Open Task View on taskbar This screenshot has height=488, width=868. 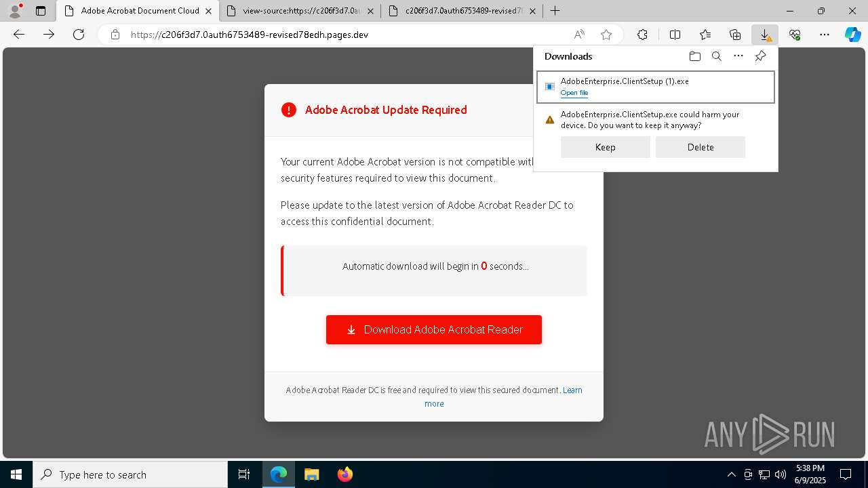point(244,474)
